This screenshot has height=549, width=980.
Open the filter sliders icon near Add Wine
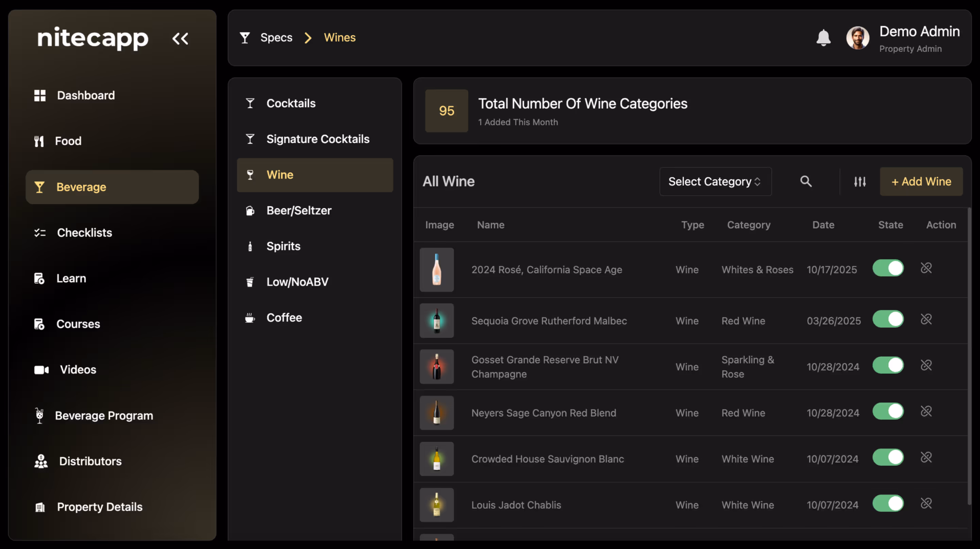[860, 181]
